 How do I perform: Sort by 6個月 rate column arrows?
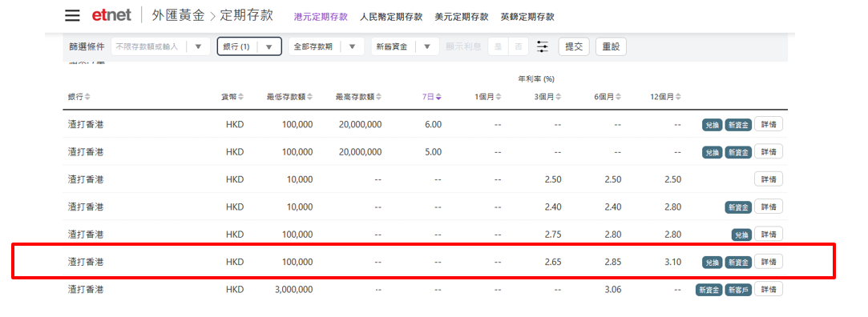pos(618,97)
